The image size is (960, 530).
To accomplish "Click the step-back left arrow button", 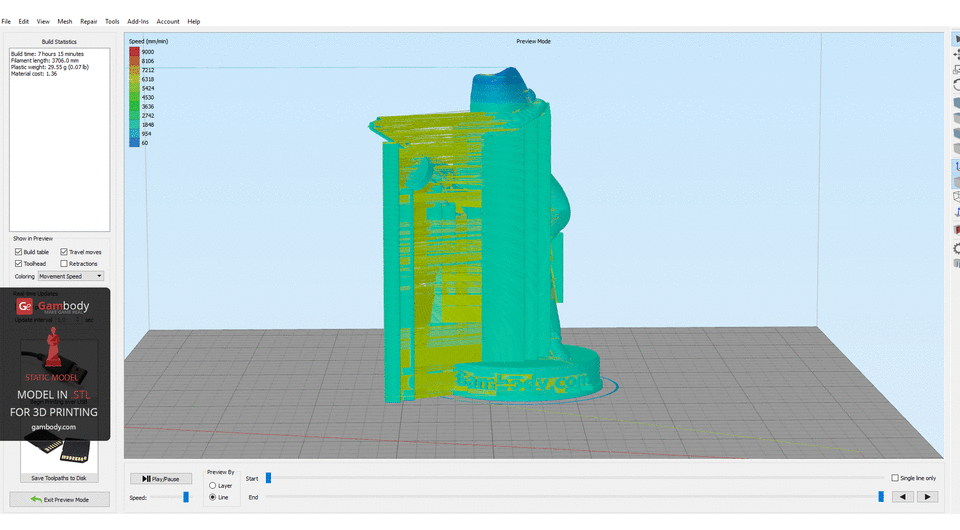I will (x=902, y=497).
